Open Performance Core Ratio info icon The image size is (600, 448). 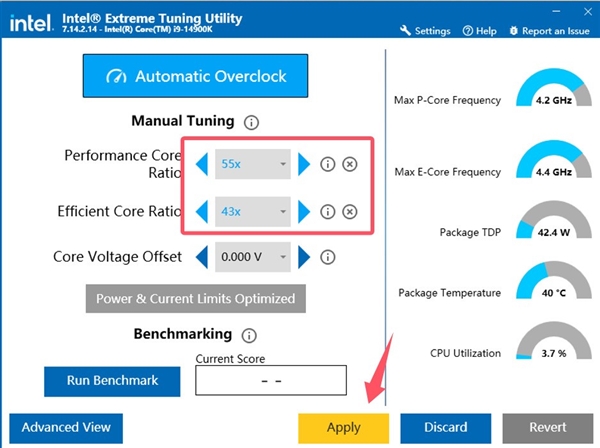tap(328, 164)
